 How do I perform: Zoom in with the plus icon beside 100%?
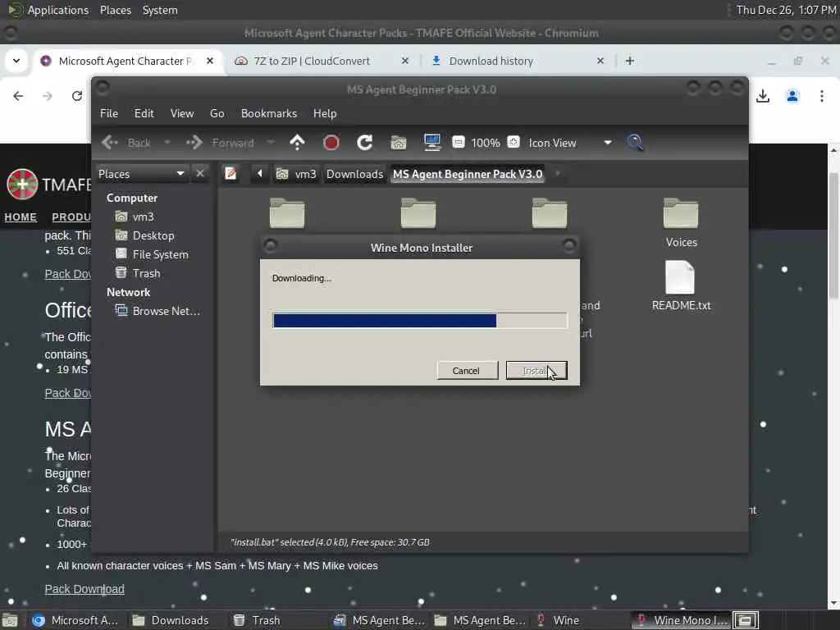click(x=514, y=142)
